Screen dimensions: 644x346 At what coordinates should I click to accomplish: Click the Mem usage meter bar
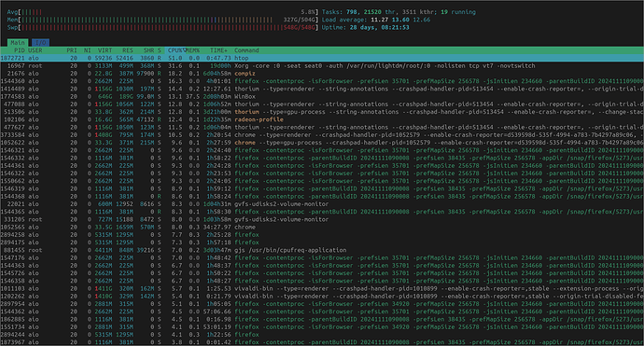(162, 20)
